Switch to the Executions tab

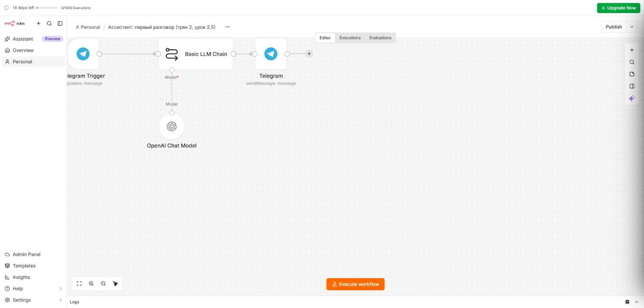pos(350,38)
